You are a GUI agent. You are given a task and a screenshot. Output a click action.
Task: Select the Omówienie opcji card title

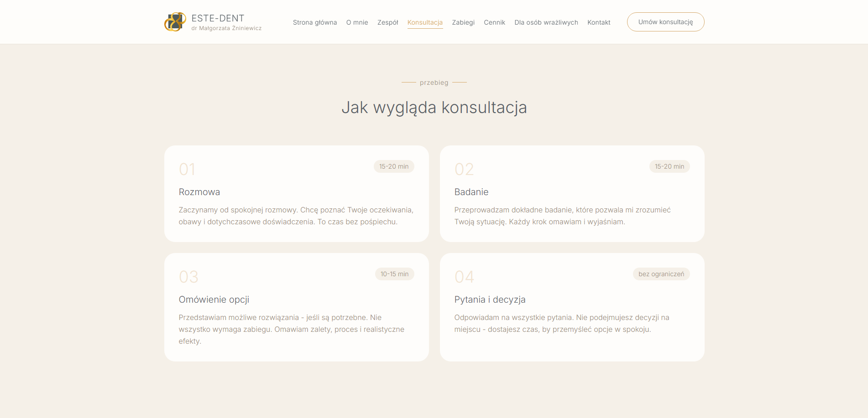pyautogui.click(x=214, y=299)
